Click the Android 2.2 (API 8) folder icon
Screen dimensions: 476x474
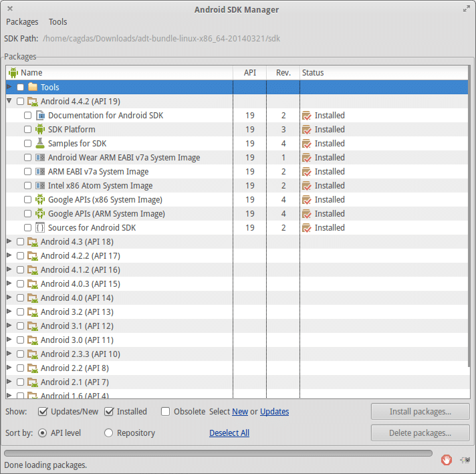coord(33,368)
